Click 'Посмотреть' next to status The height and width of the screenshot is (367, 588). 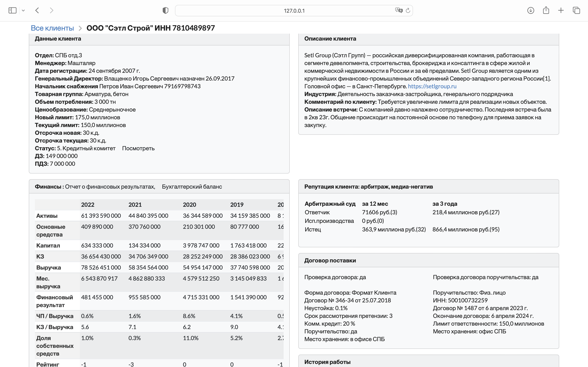138,148
